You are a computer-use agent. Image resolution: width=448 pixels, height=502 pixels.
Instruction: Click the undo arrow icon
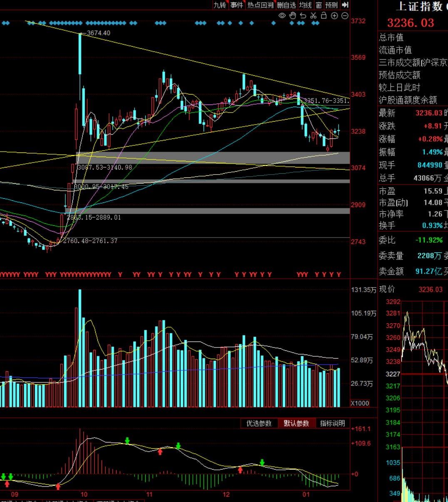pos(303,16)
